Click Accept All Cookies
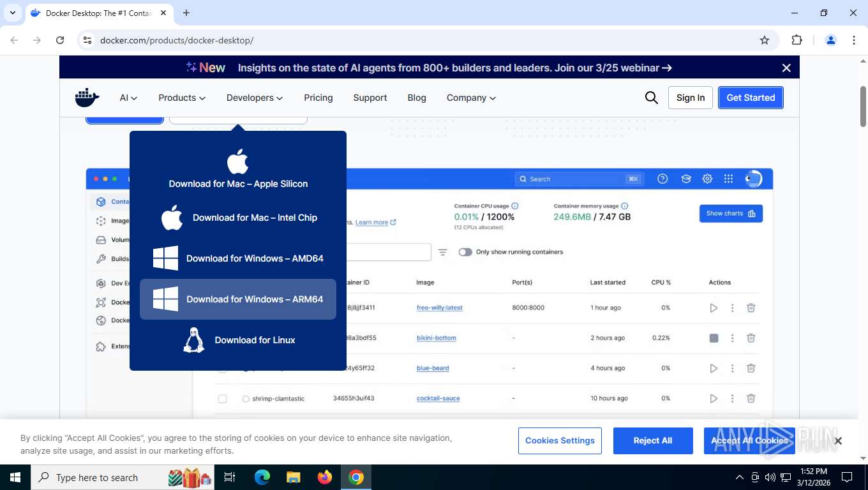Image resolution: width=868 pixels, height=490 pixels. [x=749, y=441]
